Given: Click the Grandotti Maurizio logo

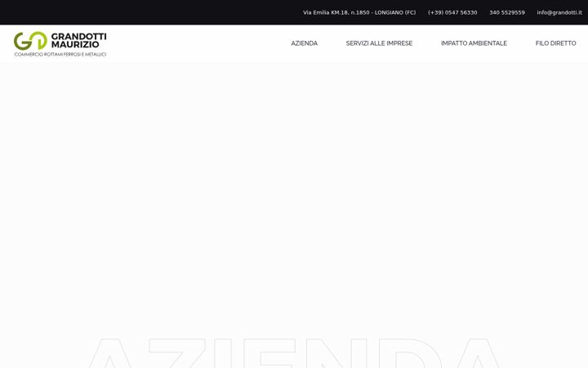Looking at the screenshot, I should (x=60, y=44).
